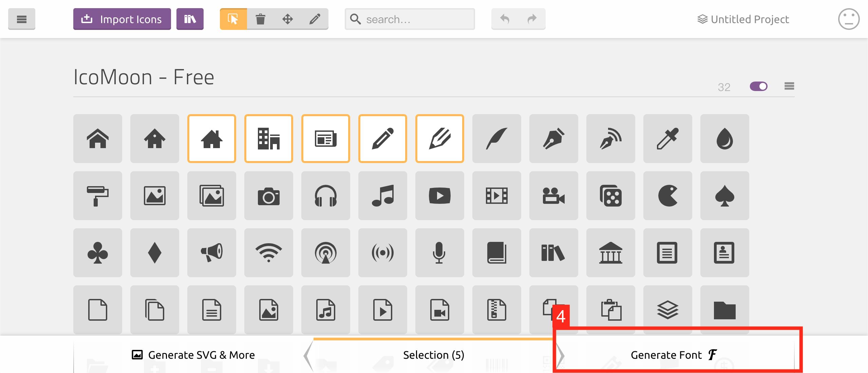Select the quill feather icon
The width and height of the screenshot is (868, 373).
[497, 139]
